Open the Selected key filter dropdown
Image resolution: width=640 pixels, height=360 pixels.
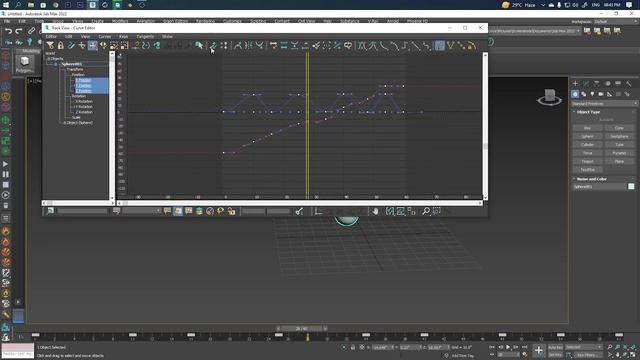pyautogui.click(x=583, y=347)
